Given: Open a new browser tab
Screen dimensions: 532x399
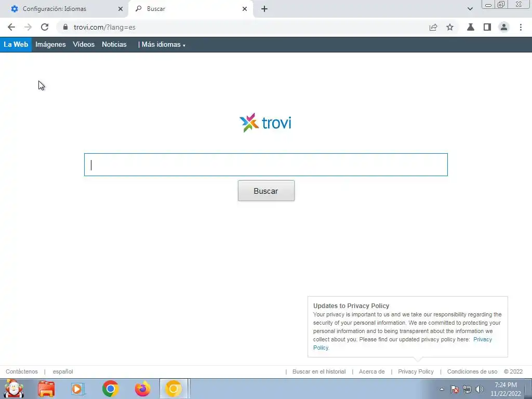Looking at the screenshot, I should (x=264, y=9).
